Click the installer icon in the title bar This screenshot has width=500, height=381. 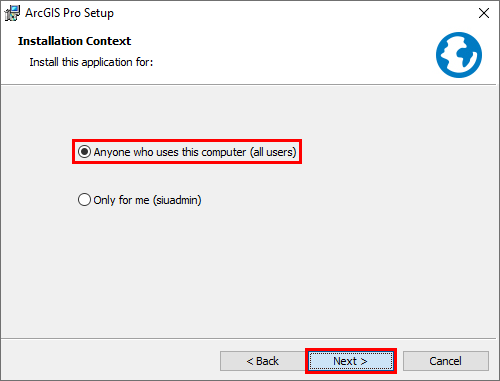tap(12, 13)
